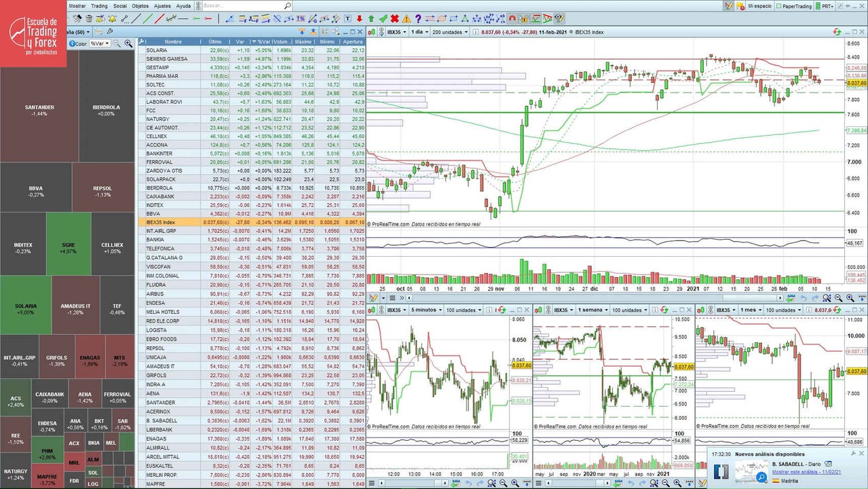The width and height of the screenshot is (868, 489).
Task: Select the black trend line drawing tool
Action: (x=136, y=18)
